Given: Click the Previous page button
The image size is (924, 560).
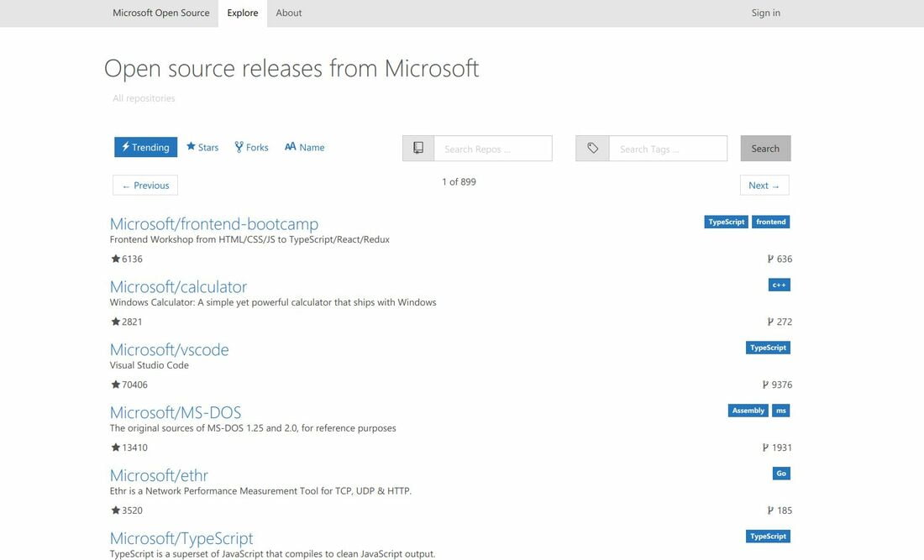Looking at the screenshot, I should [144, 185].
